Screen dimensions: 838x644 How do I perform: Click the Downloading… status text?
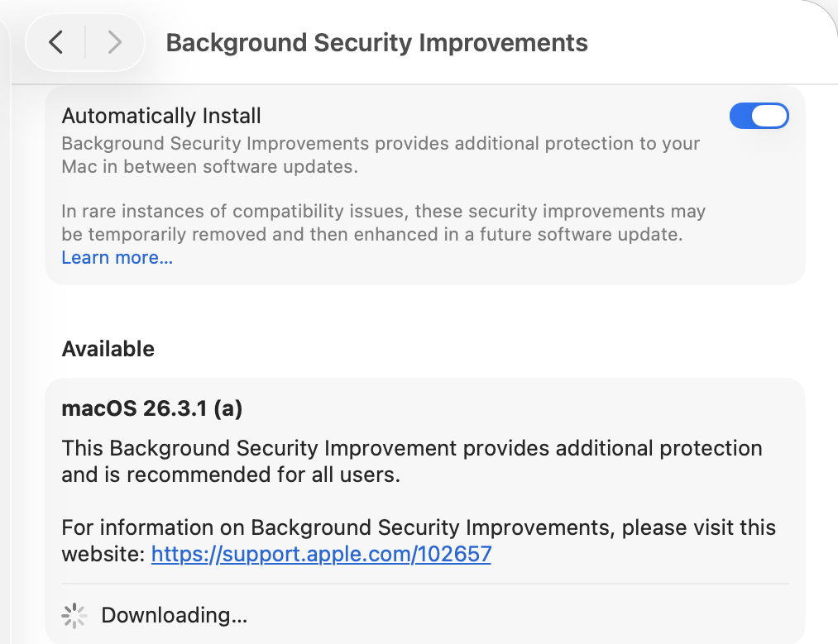[x=174, y=615]
